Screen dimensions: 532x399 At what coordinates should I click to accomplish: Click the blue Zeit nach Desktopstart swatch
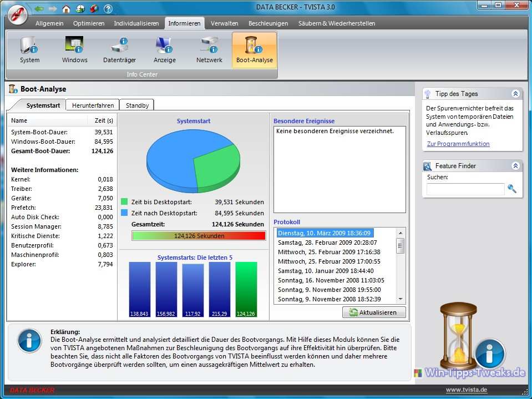tap(124, 213)
